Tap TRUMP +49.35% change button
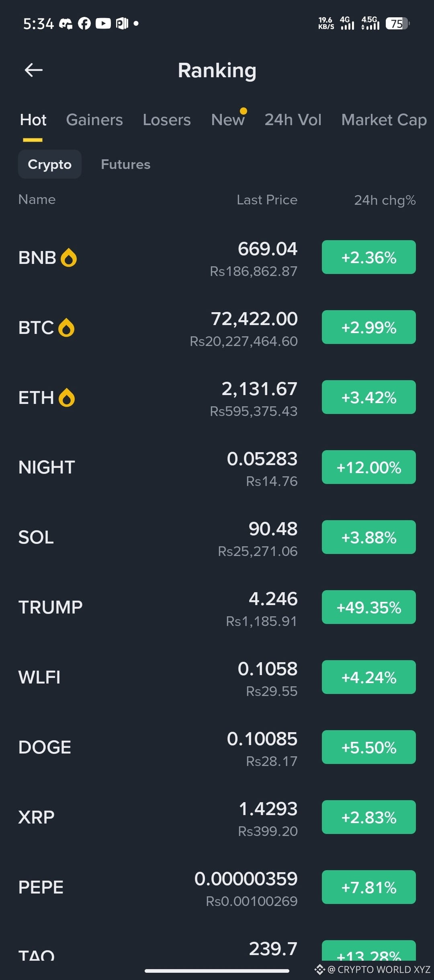434x980 pixels. tap(369, 607)
